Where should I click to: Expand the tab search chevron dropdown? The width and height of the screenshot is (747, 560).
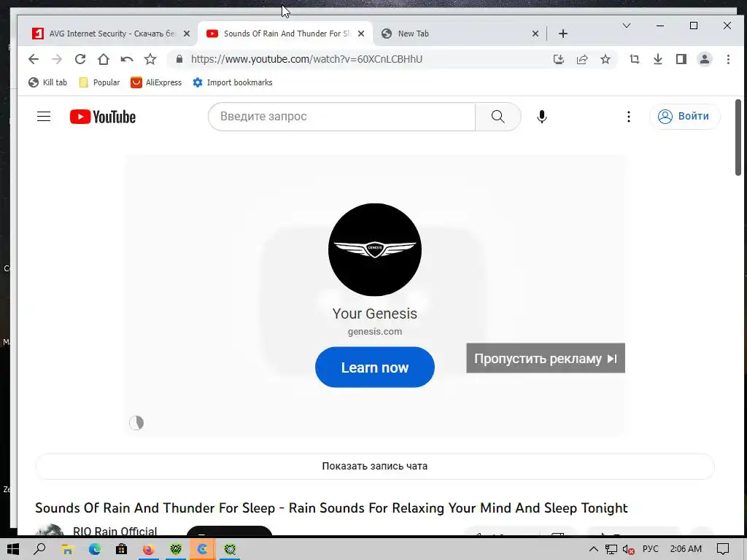tap(627, 26)
